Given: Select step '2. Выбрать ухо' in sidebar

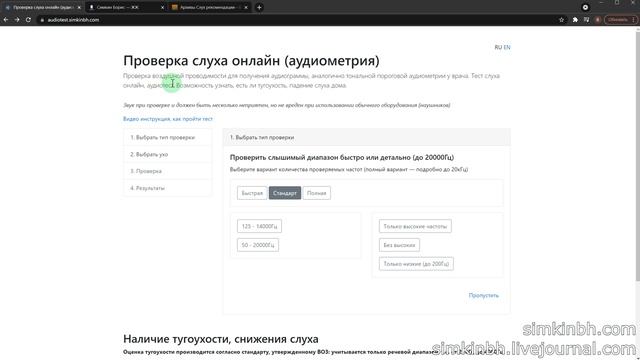Looking at the screenshot, I should click(x=168, y=154).
